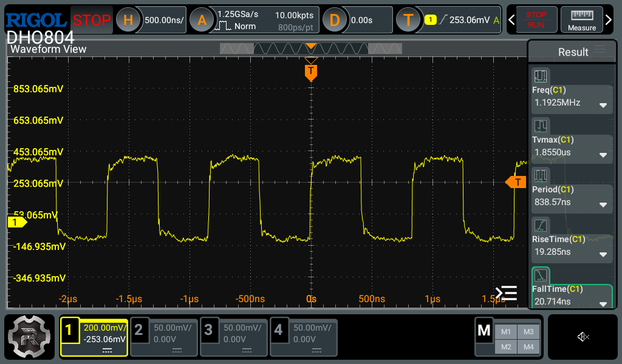Open the Delay D icon
Image resolution: width=622 pixels, height=364 pixels.
coord(335,20)
